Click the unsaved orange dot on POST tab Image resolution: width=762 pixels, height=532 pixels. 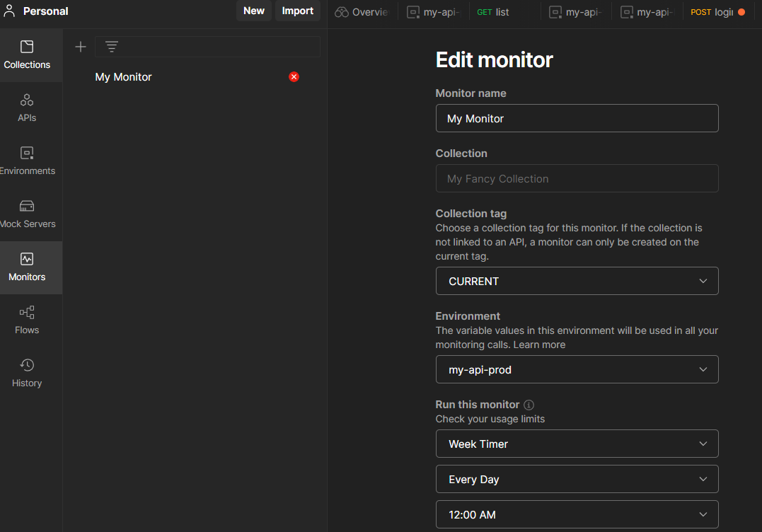[741, 12]
